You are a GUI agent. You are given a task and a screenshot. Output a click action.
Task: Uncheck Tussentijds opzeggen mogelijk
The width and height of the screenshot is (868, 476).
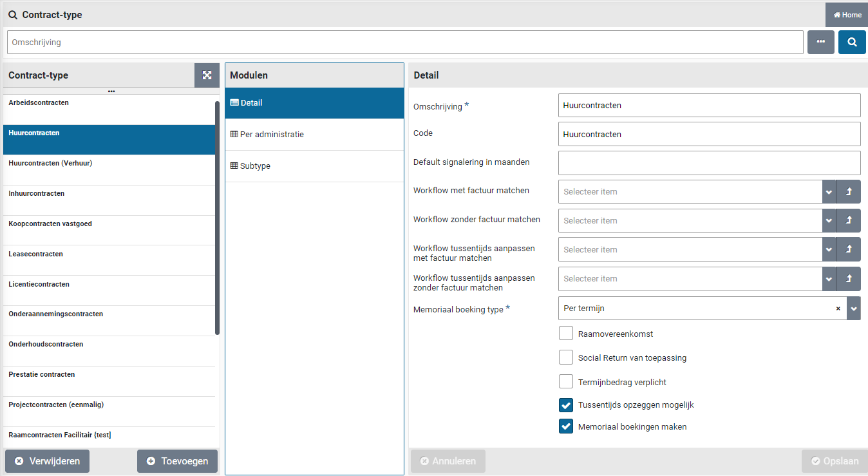(x=566, y=405)
